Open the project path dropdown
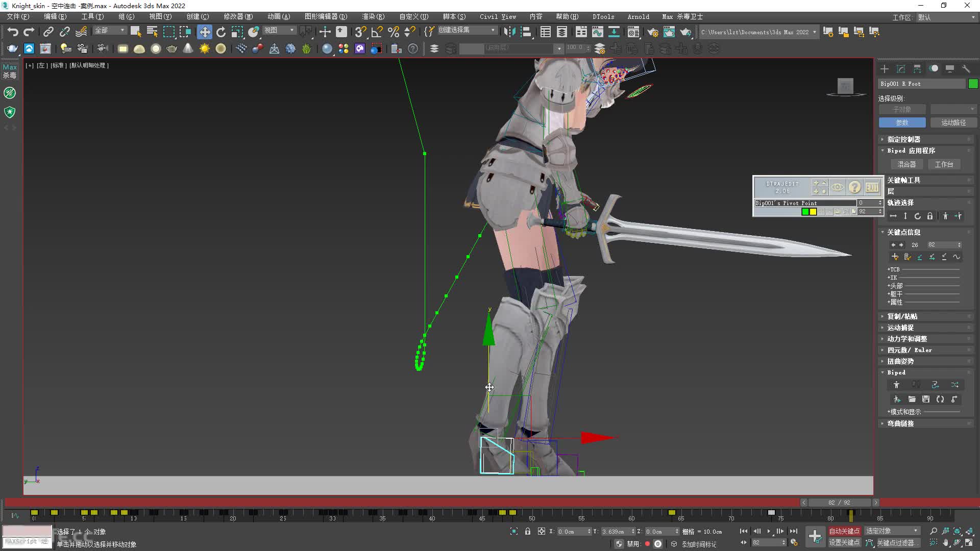 (758, 32)
